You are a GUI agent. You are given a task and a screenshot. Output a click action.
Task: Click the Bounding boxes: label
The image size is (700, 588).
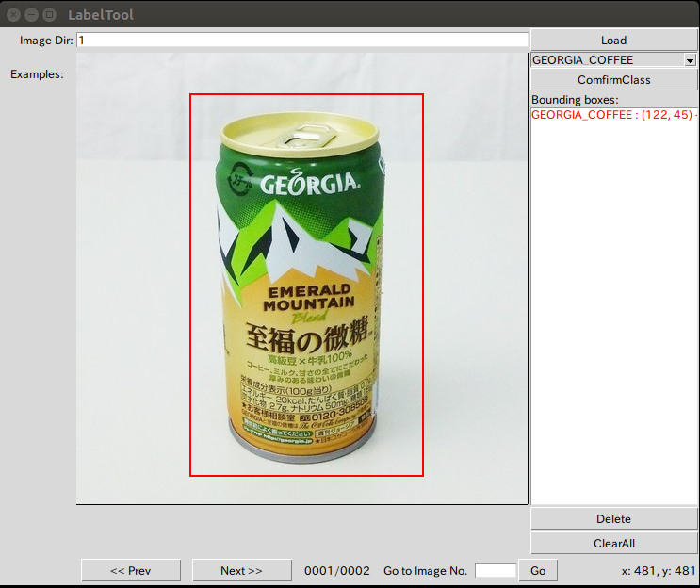click(x=575, y=100)
